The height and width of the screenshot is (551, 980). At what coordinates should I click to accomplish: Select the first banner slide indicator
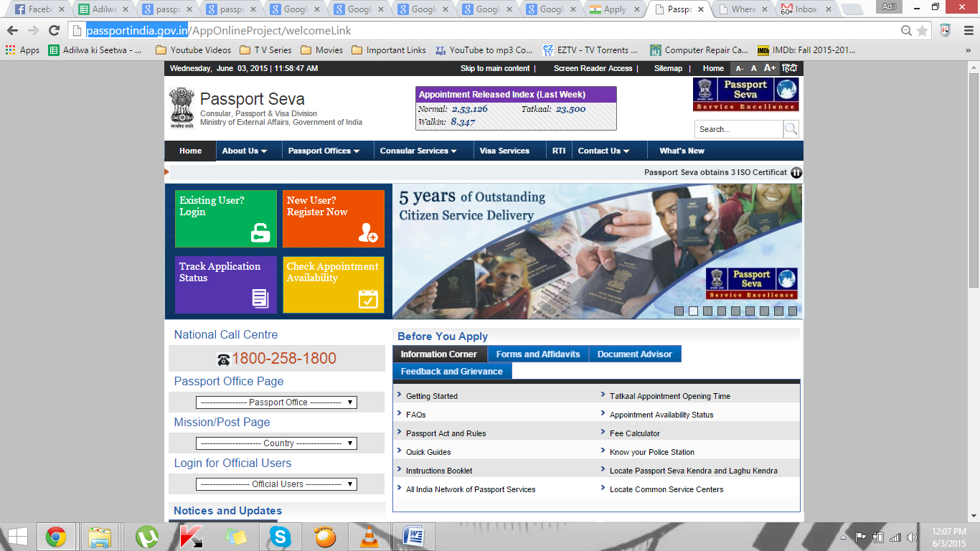tap(679, 311)
